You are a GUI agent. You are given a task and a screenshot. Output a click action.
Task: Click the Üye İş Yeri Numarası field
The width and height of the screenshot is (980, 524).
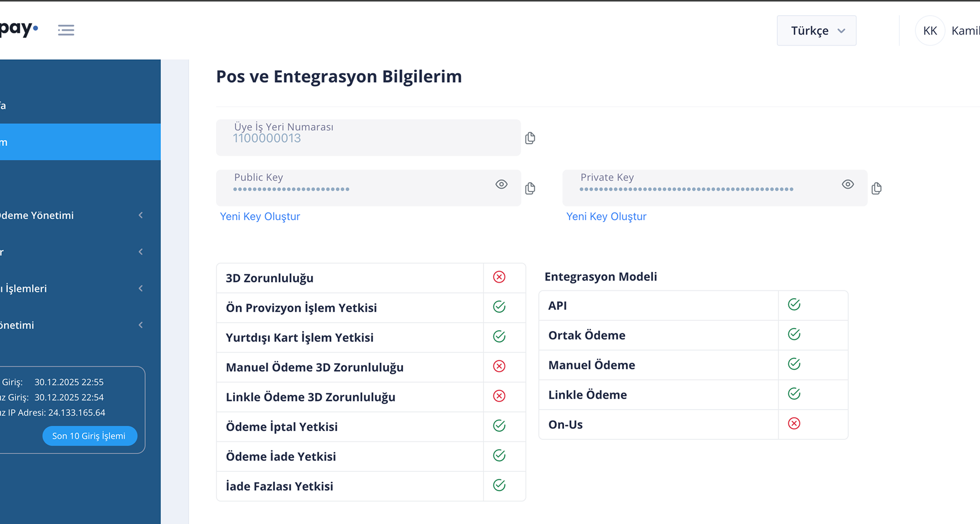click(x=368, y=138)
